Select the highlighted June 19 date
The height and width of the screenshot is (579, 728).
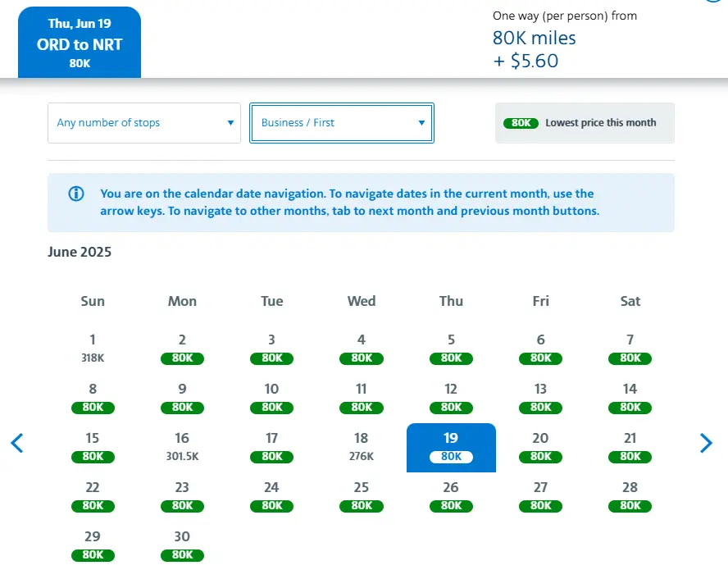click(451, 447)
